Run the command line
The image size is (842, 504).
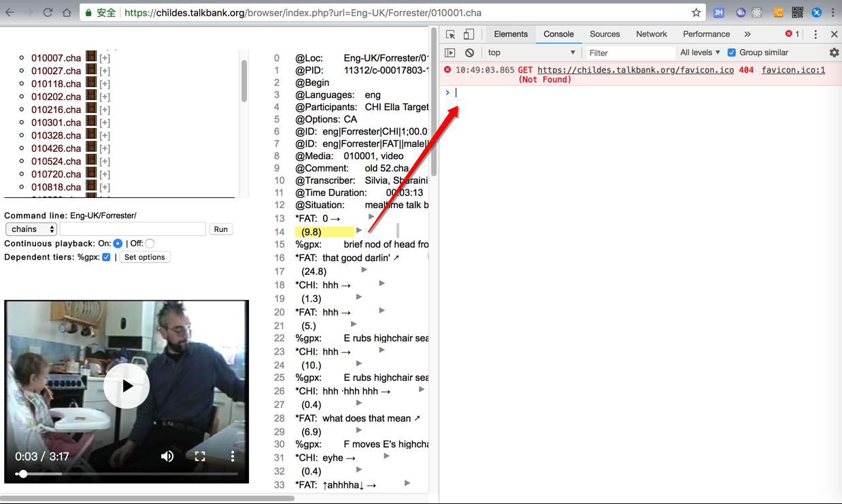click(x=220, y=229)
